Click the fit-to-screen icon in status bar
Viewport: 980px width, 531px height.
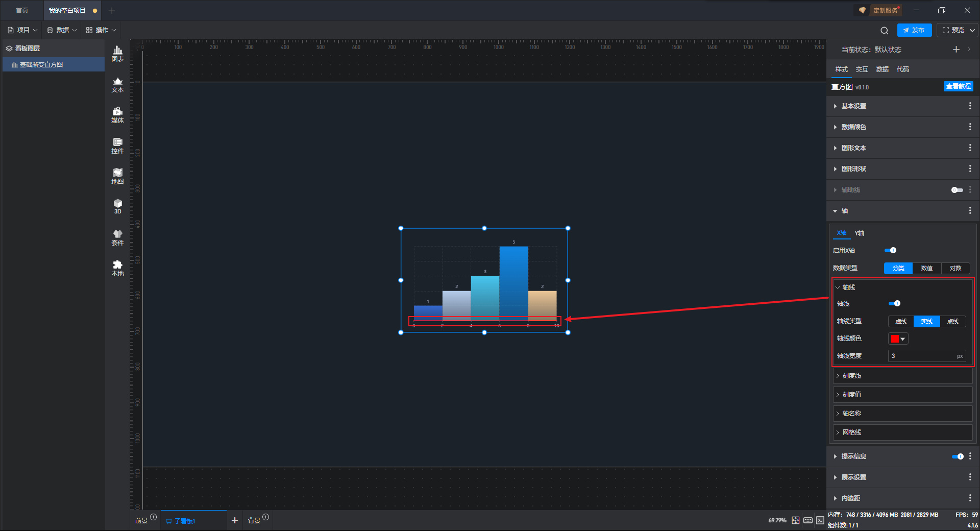click(x=796, y=520)
